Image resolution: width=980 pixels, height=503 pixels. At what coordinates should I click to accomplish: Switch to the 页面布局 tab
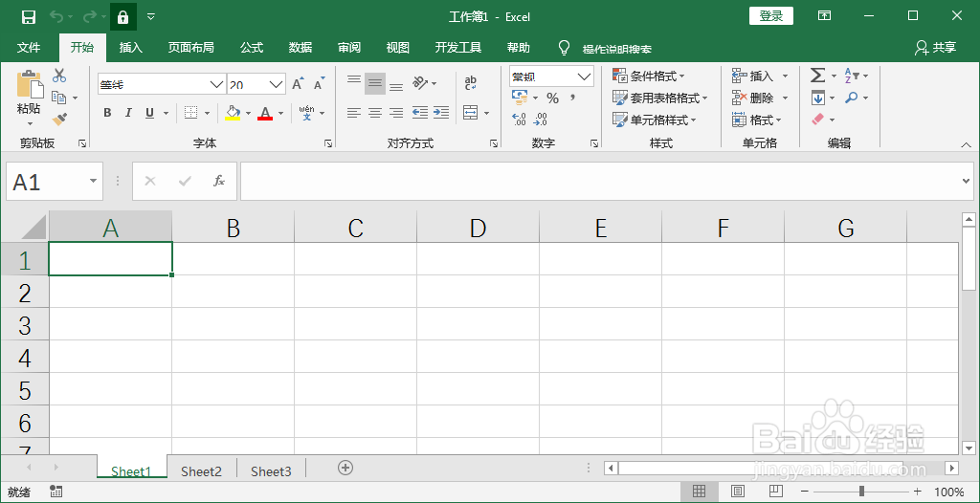click(x=191, y=48)
